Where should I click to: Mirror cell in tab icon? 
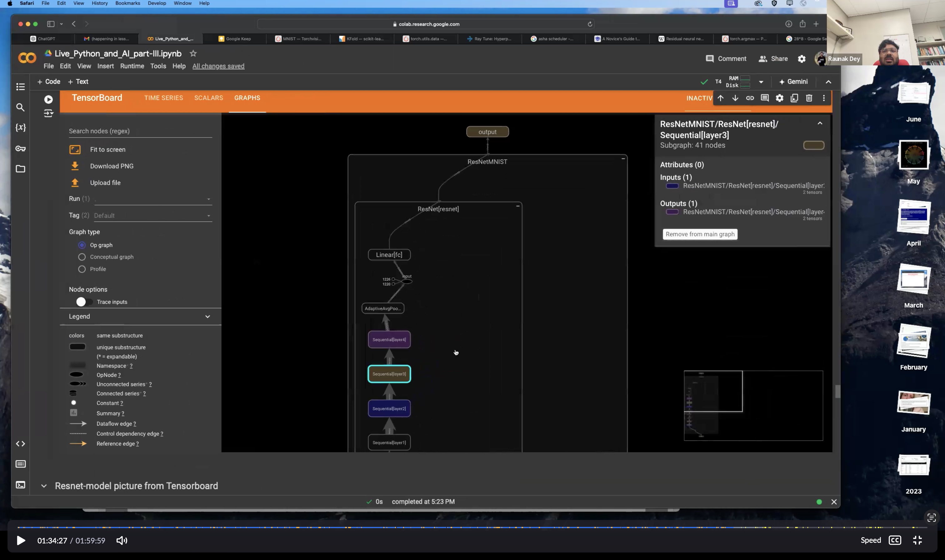(x=794, y=98)
